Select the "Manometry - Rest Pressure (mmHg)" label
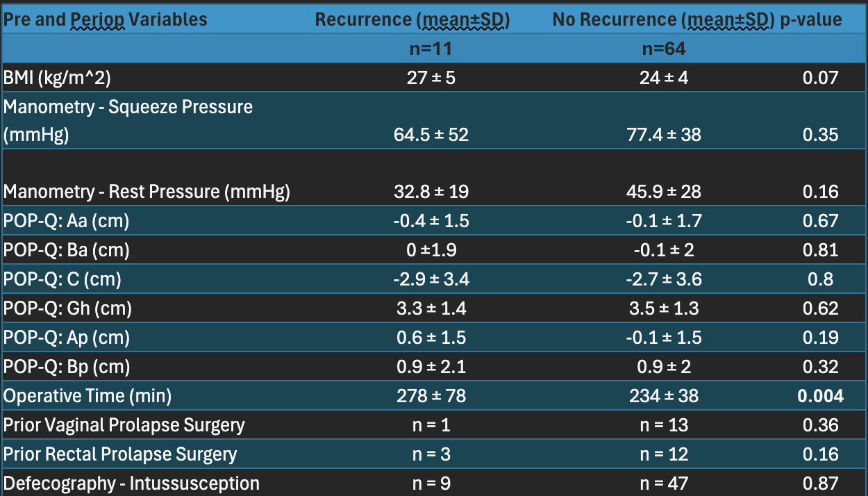 click(147, 192)
